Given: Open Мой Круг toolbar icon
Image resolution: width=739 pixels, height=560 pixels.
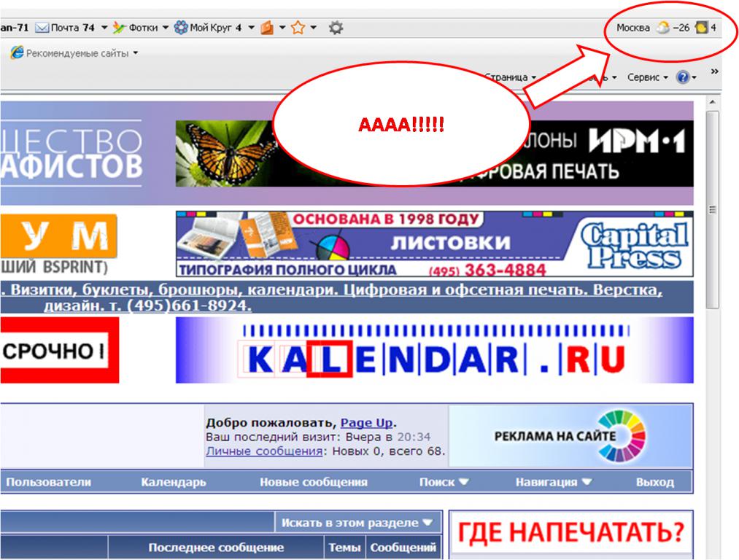Looking at the screenshot, I should (181, 28).
